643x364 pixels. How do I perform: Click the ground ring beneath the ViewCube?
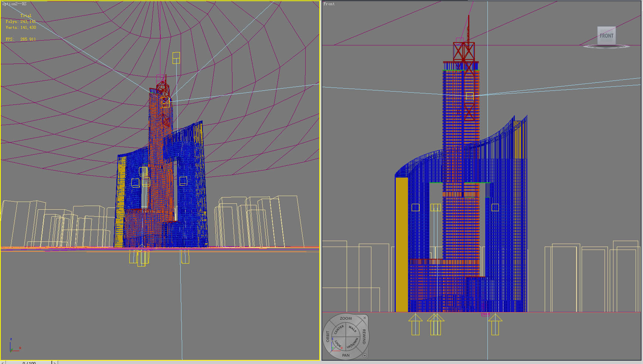(x=607, y=47)
